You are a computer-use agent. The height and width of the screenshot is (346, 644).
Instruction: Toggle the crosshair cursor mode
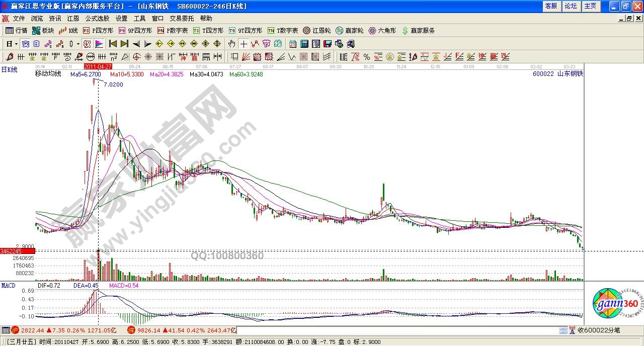pyautogui.click(x=244, y=44)
